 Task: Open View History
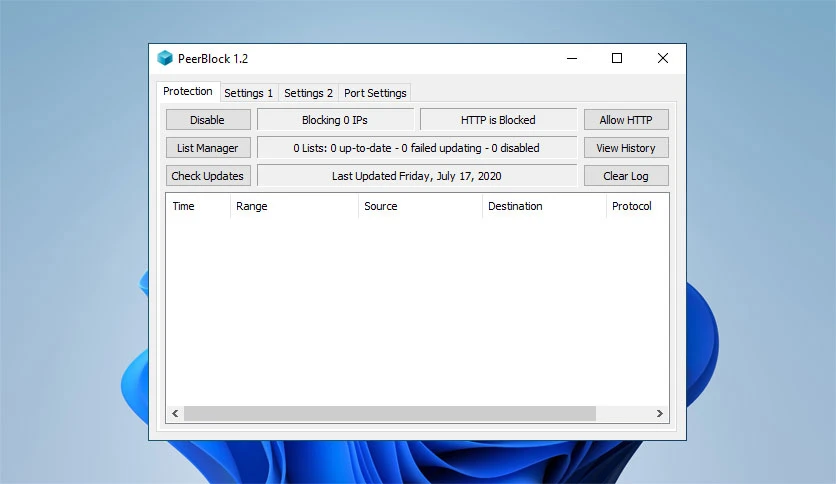(x=626, y=148)
